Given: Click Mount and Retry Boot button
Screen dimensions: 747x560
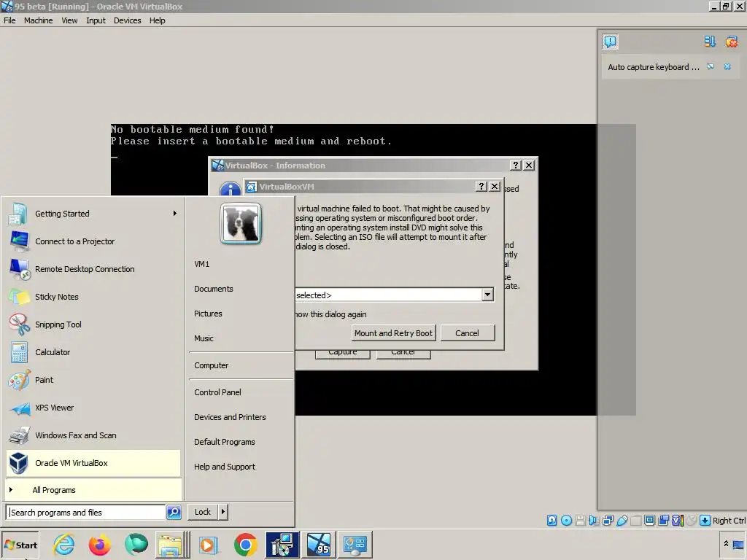Looking at the screenshot, I should [393, 332].
